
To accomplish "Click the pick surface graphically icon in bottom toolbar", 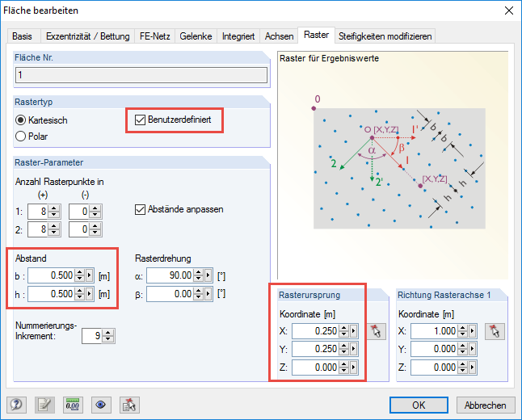I will point(129,405).
